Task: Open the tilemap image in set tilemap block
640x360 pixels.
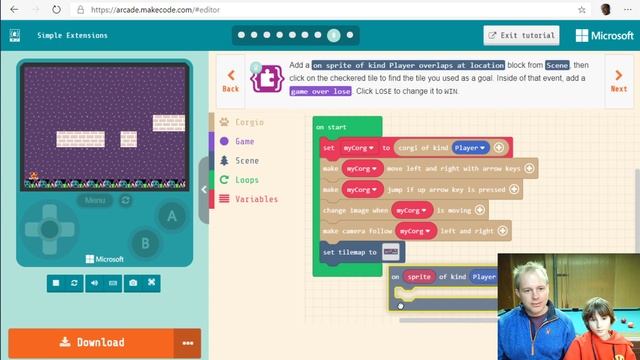Action: [x=391, y=252]
